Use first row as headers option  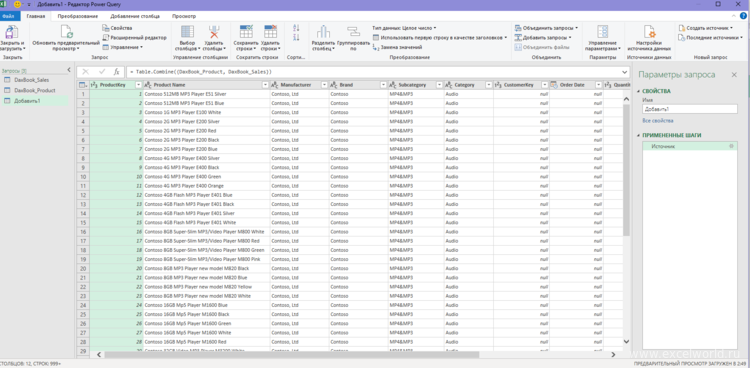(x=440, y=37)
